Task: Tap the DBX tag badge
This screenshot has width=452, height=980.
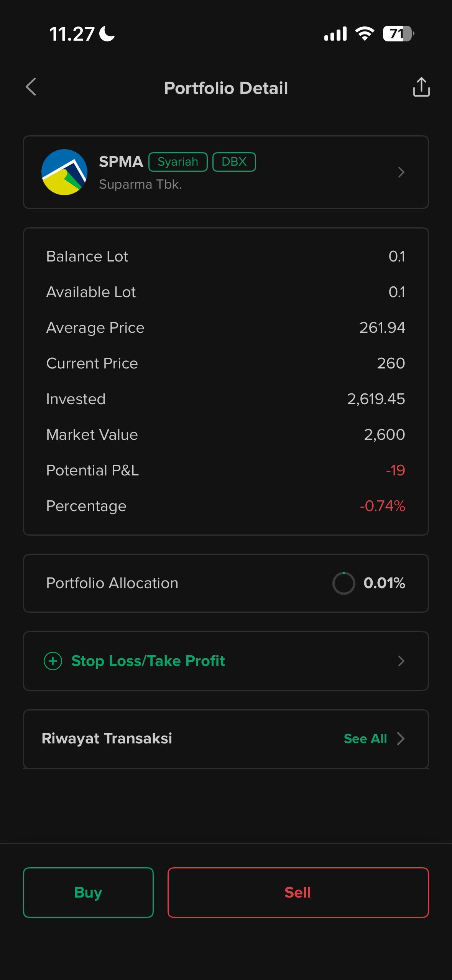Action: point(234,162)
